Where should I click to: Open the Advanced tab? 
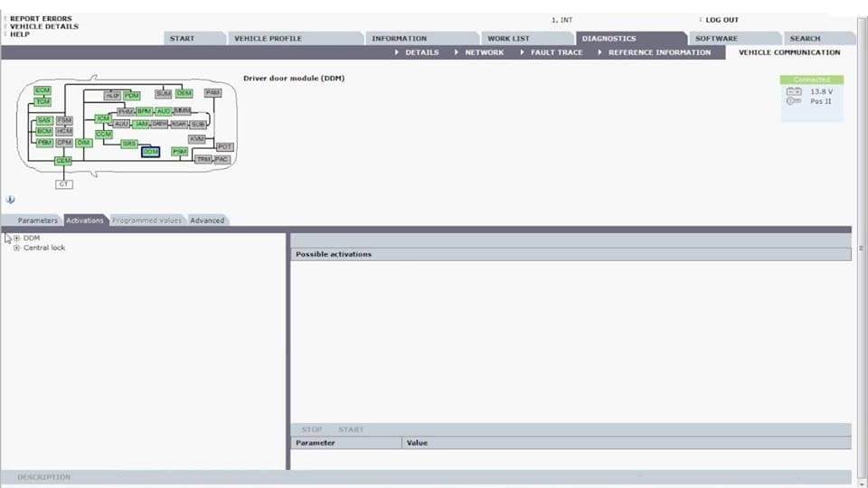(x=207, y=221)
